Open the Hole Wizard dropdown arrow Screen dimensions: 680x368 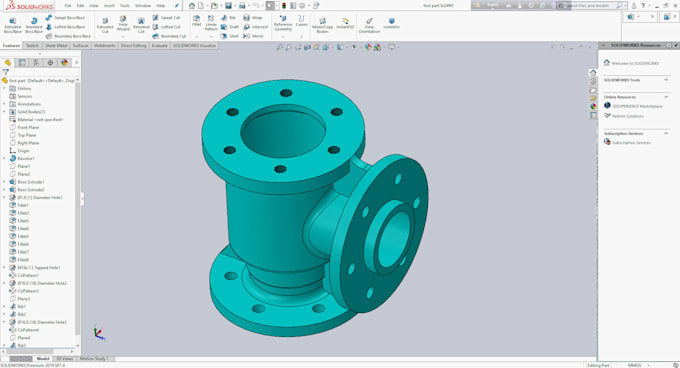click(123, 37)
